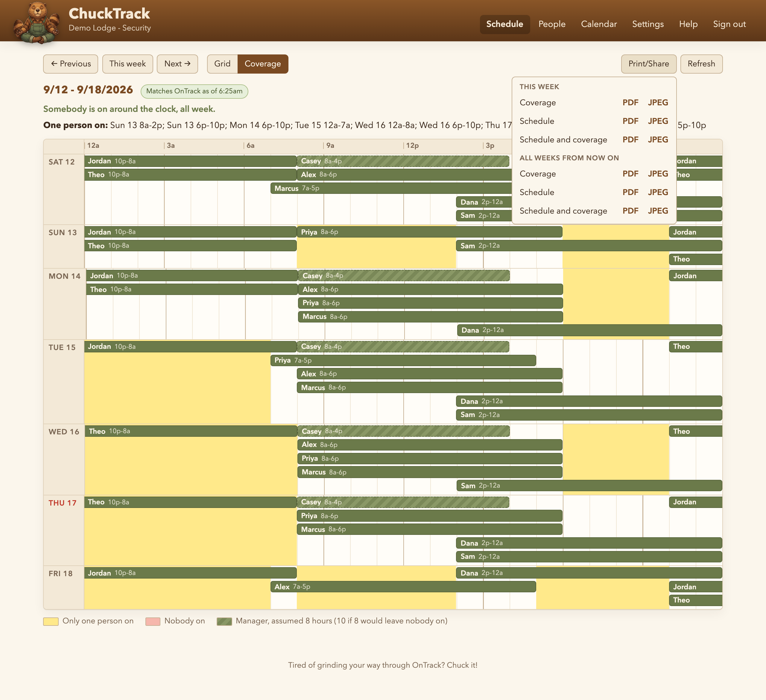Download all-weeks Coverage as PDF

click(x=630, y=174)
